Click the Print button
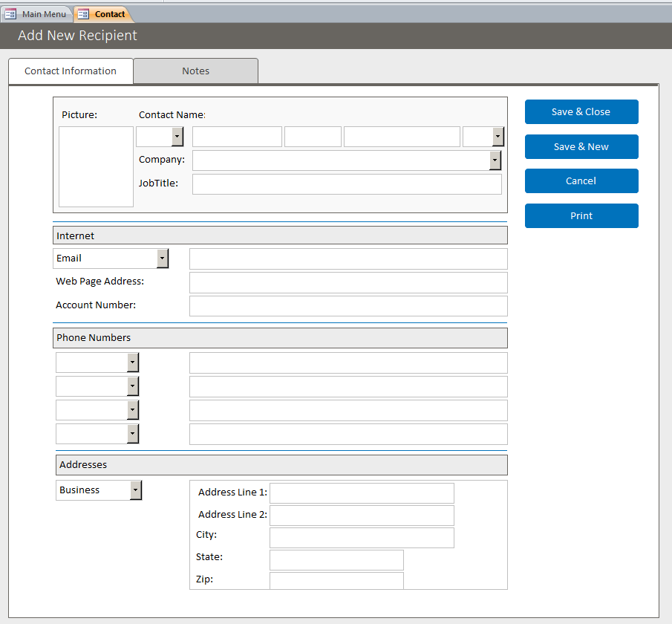 (581, 215)
